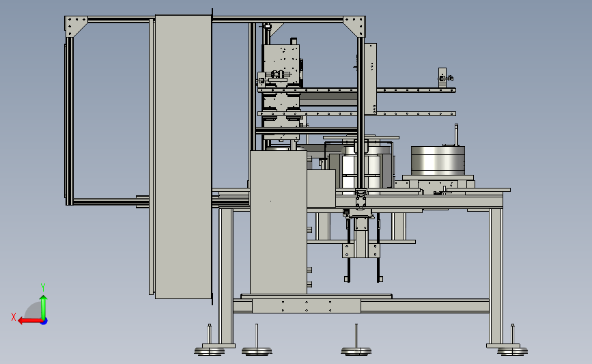
Task: Select the small sensor bracket at the upper rail's end
Action: 444,78
